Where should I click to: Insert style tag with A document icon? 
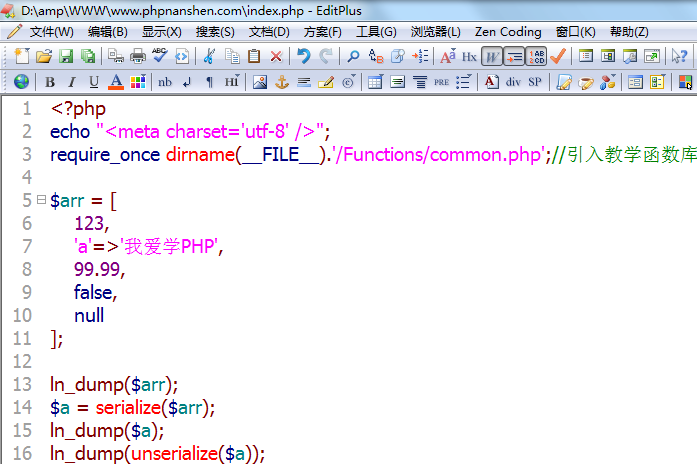(492, 82)
